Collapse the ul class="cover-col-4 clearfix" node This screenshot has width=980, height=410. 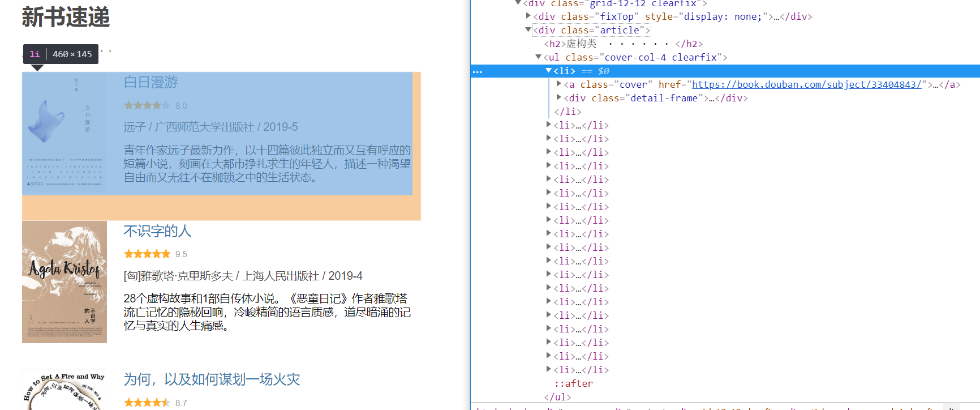pyautogui.click(x=538, y=57)
